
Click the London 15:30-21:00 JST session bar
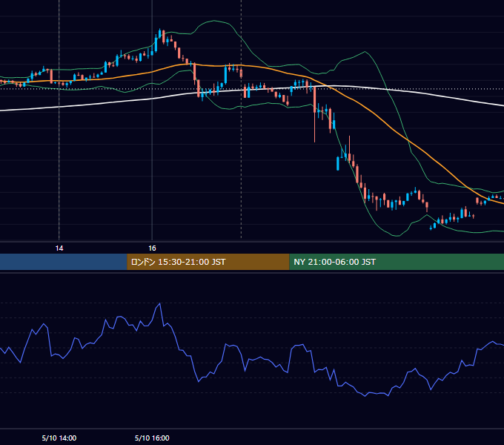(208, 262)
